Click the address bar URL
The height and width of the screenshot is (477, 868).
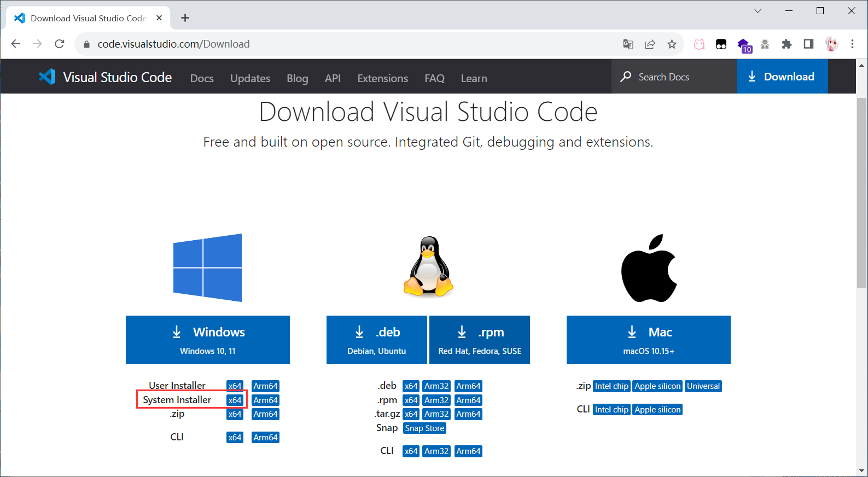[173, 44]
